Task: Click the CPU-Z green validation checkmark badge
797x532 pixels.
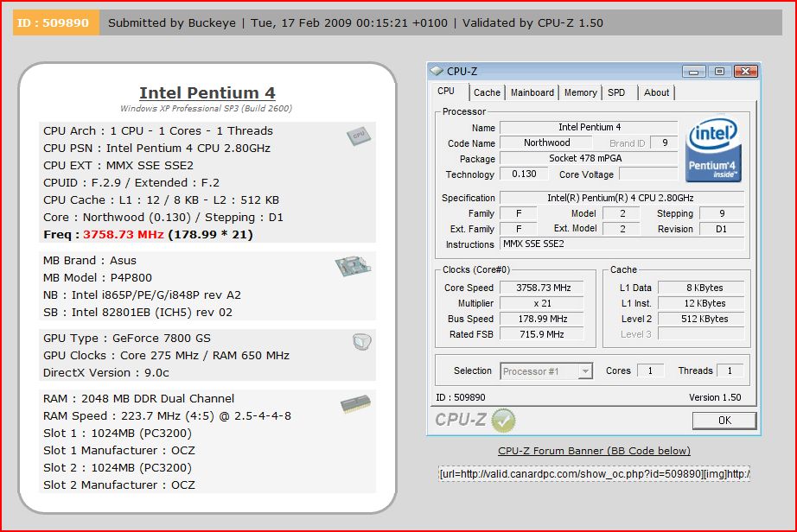Action: [503, 421]
